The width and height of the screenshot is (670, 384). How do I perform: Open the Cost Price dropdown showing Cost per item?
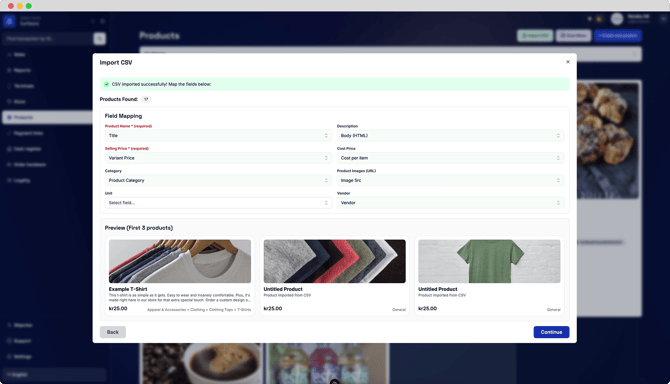pyautogui.click(x=450, y=158)
